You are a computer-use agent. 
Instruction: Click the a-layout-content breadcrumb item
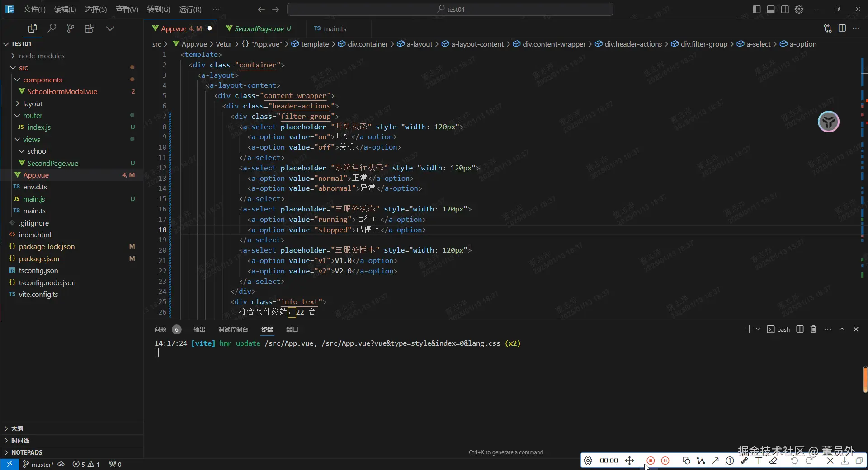click(472, 44)
